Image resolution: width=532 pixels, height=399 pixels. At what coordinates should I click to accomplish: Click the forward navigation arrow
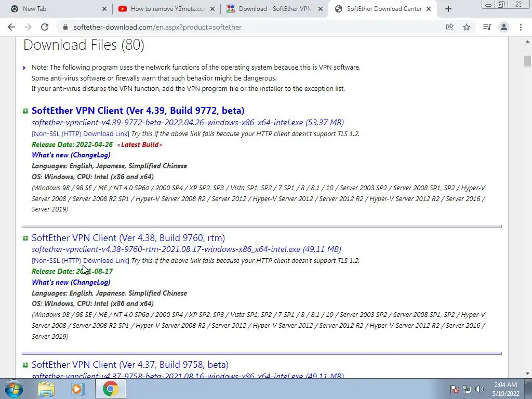click(28, 27)
